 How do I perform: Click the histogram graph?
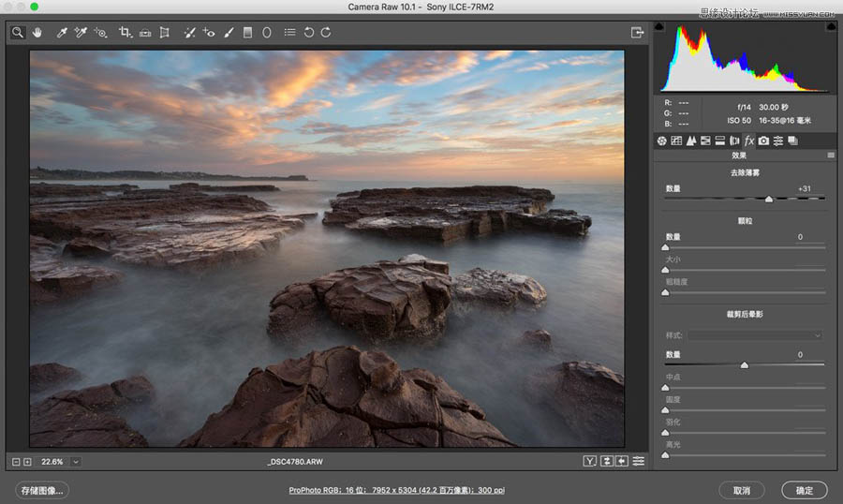pyautogui.click(x=746, y=57)
